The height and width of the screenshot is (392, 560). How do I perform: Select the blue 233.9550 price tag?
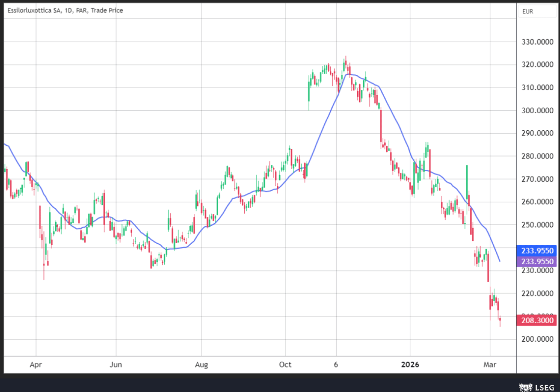[537, 251]
